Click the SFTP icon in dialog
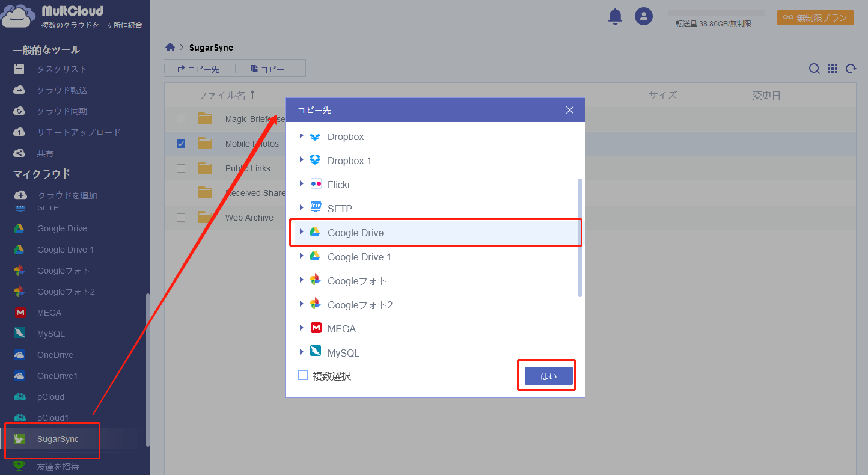The image size is (868, 475). click(316, 207)
